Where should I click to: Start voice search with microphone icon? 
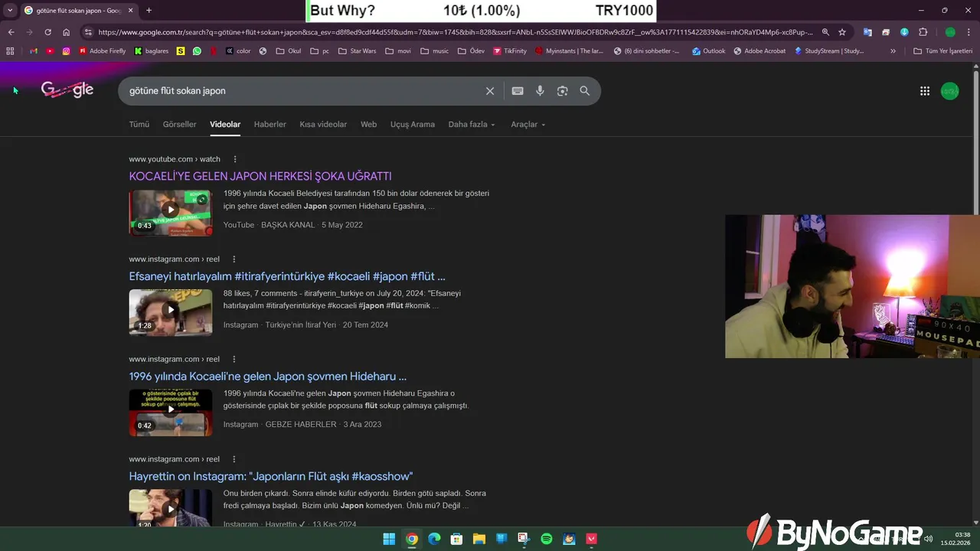pyautogui.click(x=540, y=91)
